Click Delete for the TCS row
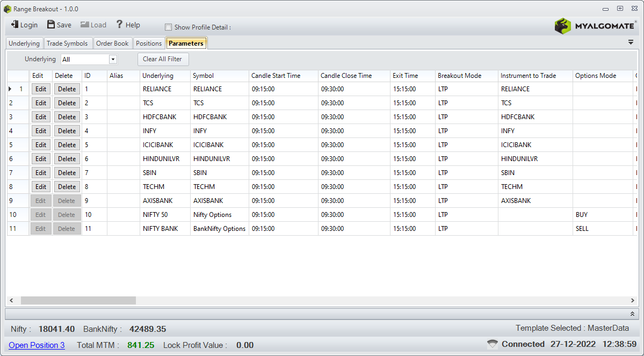The width and height of the screenshot is (644, 356). (67, 103)
